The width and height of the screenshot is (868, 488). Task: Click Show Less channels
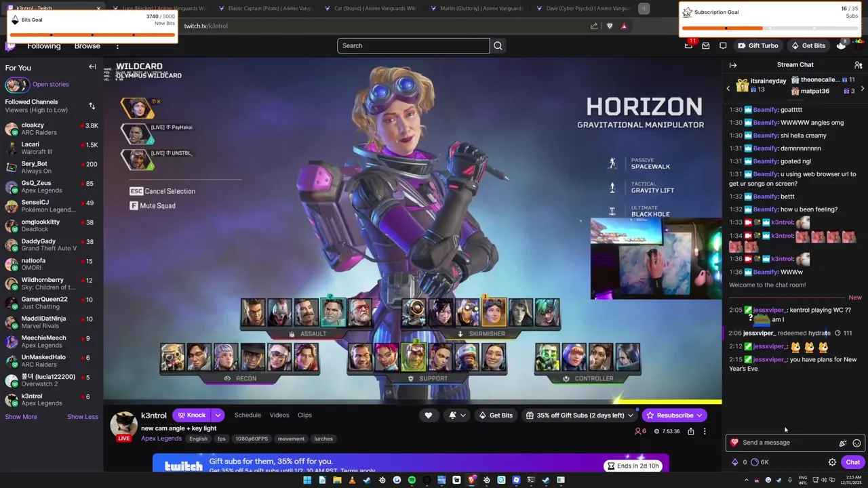pos(83,416)
